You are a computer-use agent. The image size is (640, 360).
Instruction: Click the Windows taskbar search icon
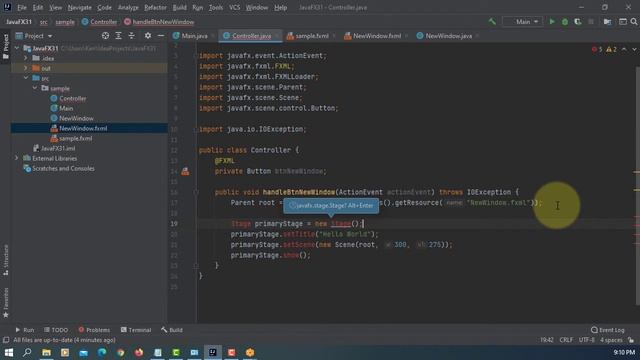pos(27,352)
